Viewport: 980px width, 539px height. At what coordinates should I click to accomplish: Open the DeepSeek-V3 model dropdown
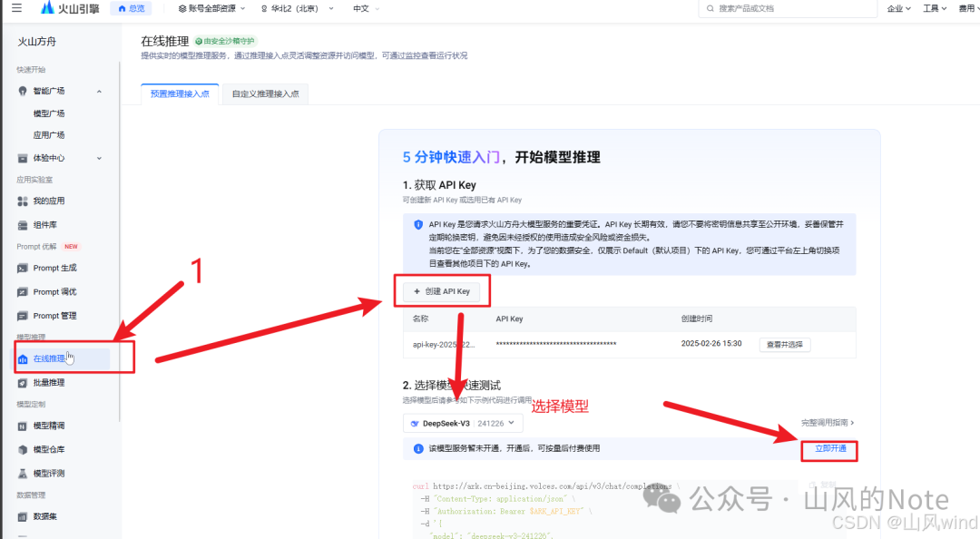(x=463, y=424)
